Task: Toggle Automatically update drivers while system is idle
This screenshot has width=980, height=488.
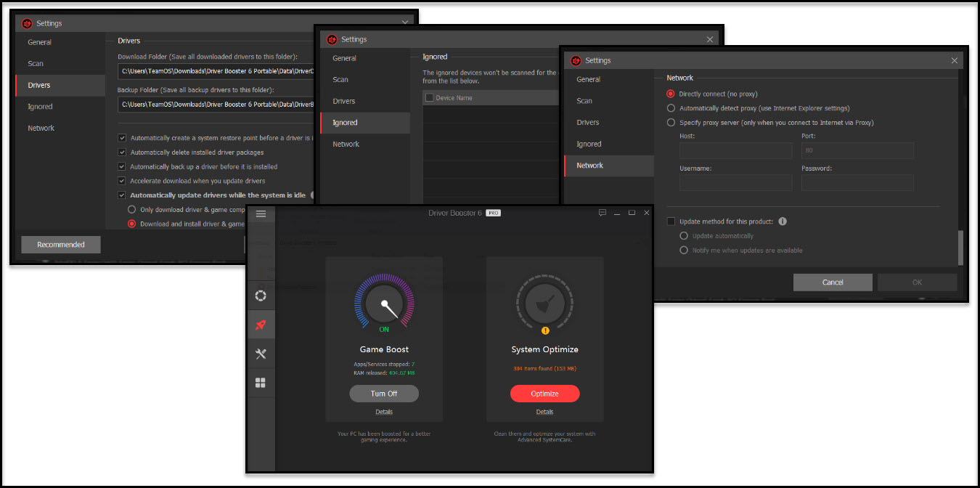Action: (122, 195)
